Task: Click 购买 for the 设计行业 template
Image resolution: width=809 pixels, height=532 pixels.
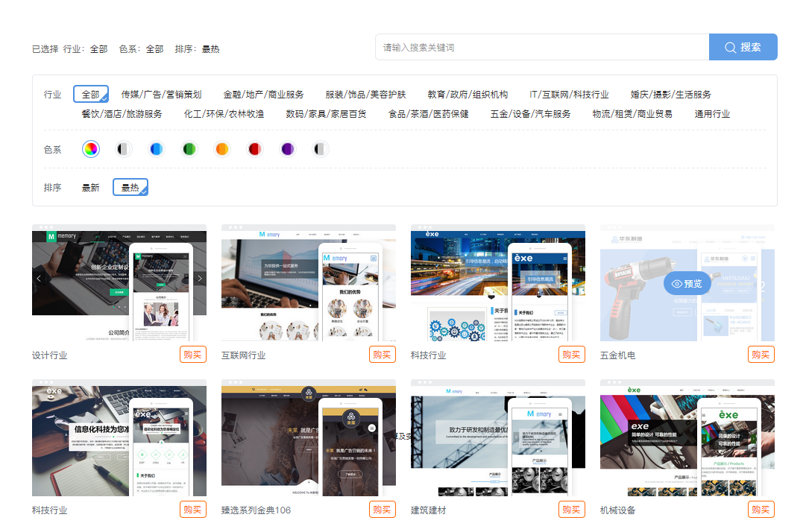Action: click(x=192, y=355)
